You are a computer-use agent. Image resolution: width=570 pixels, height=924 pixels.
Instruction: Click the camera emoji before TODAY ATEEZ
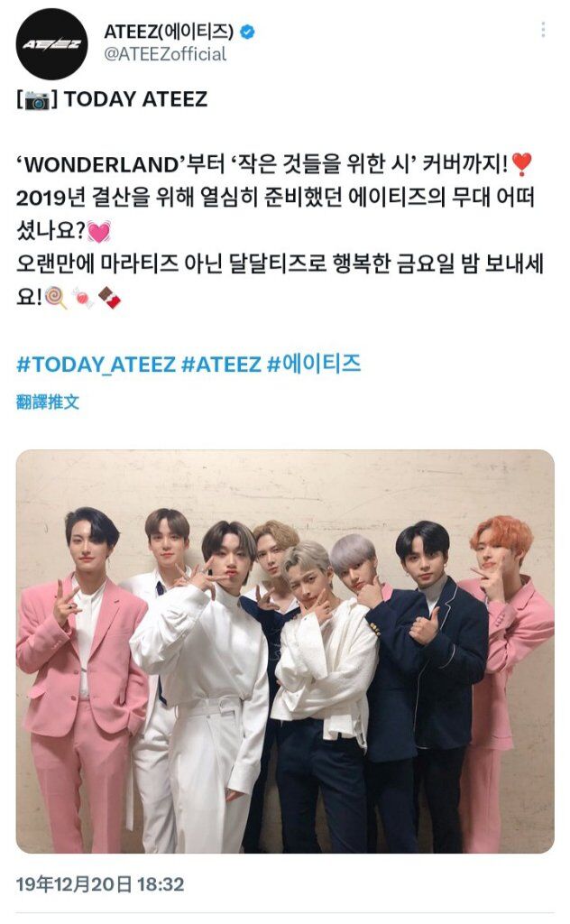37,99
